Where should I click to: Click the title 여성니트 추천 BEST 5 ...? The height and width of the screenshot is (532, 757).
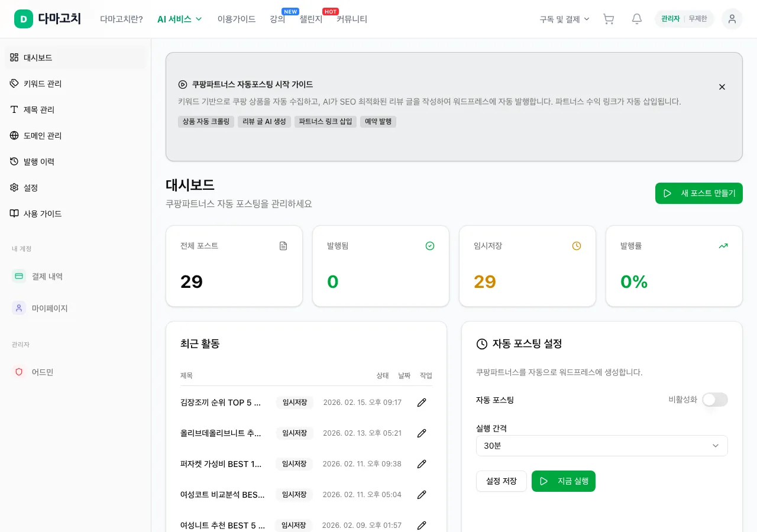pyautogui.click(x=223, y=525)
